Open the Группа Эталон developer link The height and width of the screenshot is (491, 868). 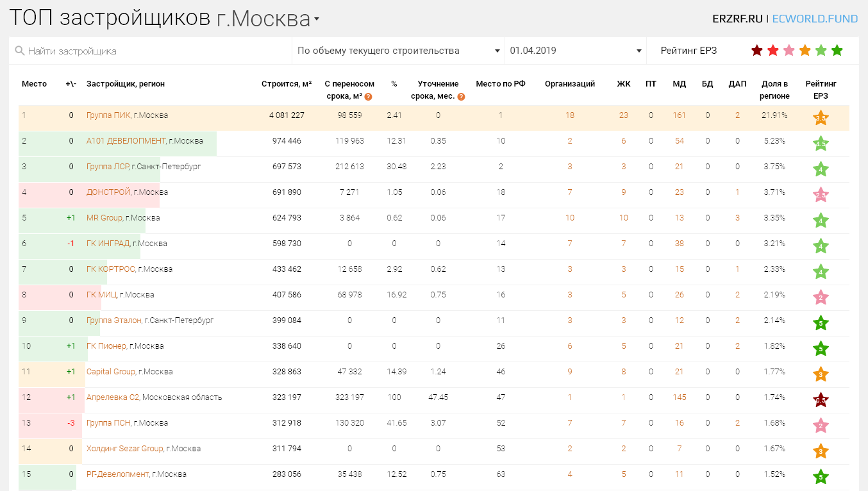pos(113,320)
